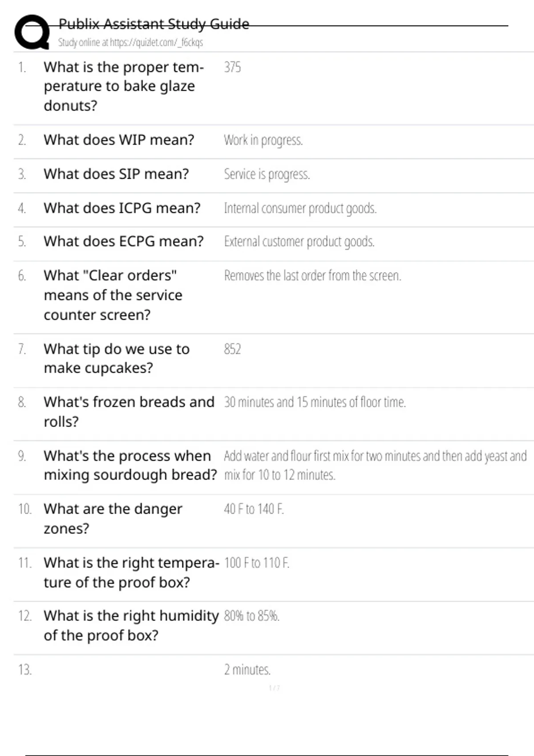
Task: Select the answer 100 F to 110 F
Action: point(256,563)
